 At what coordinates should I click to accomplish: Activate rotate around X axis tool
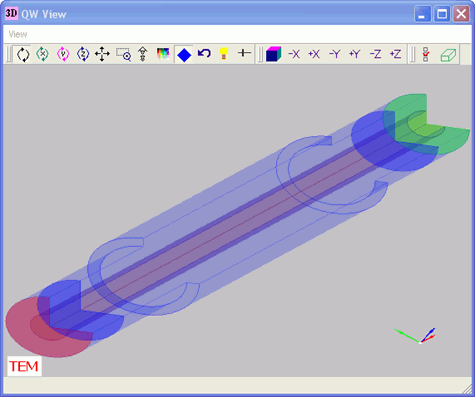43,54
